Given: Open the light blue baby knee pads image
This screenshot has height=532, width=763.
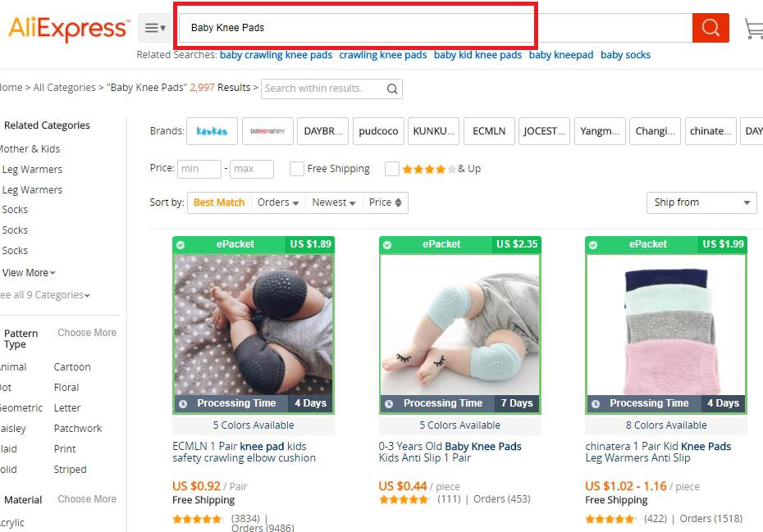Looking at the screenshot, I should click(x=459, y=325).
